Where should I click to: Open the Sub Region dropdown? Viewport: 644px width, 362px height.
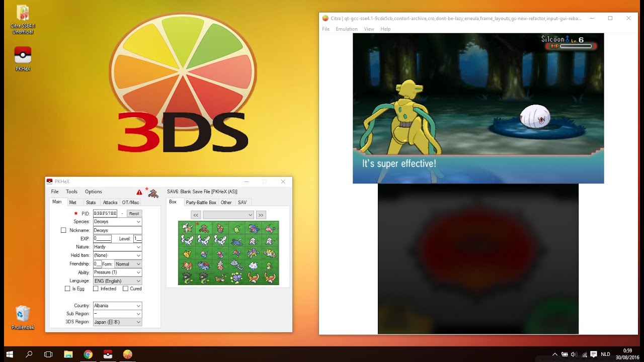pyautogui.click(x=117, y=314)
